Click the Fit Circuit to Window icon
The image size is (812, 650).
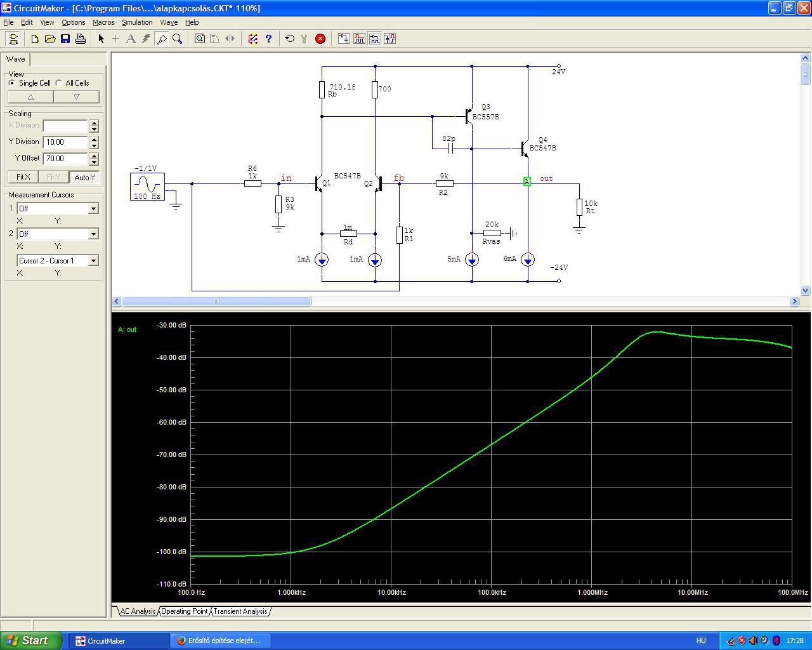200,39
